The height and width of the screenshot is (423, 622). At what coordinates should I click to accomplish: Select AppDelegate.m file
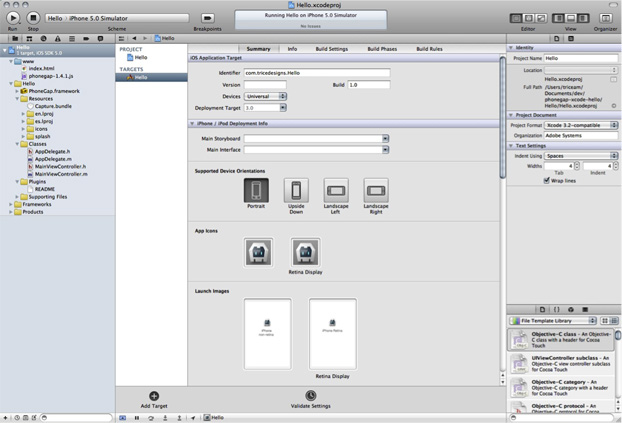pos(53,159)
